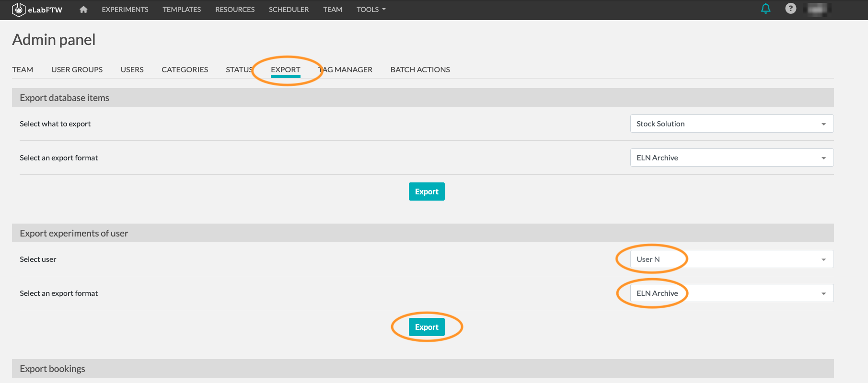Click the Export bookings section header
This screenshot has height=383, width=868.
coord(423,369)
